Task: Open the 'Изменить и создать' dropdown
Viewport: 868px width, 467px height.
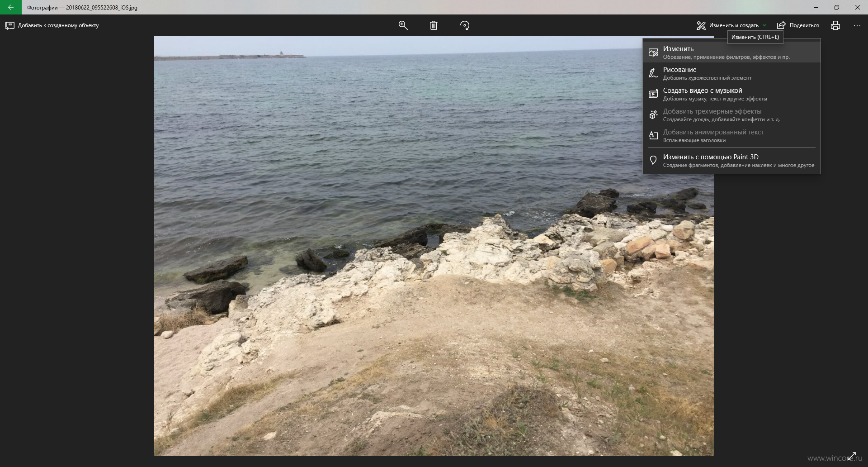Action: pos(731,25)
